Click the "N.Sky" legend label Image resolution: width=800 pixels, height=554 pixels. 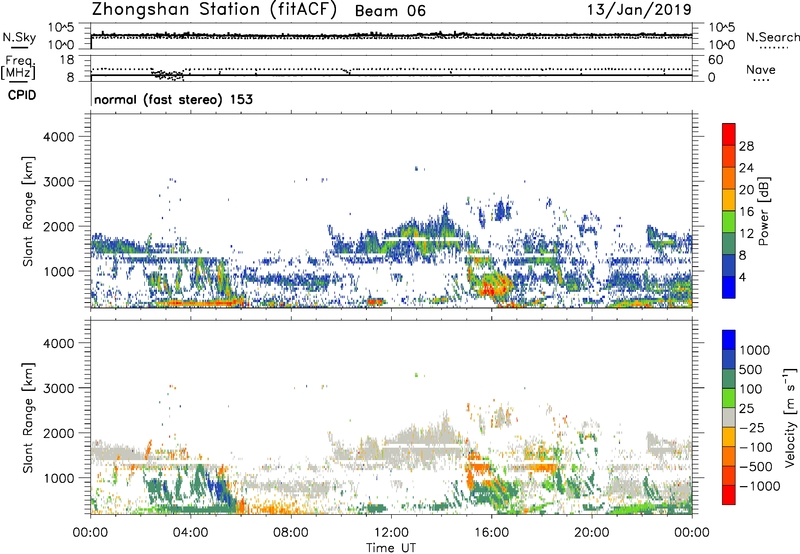[x=19, y=37]
